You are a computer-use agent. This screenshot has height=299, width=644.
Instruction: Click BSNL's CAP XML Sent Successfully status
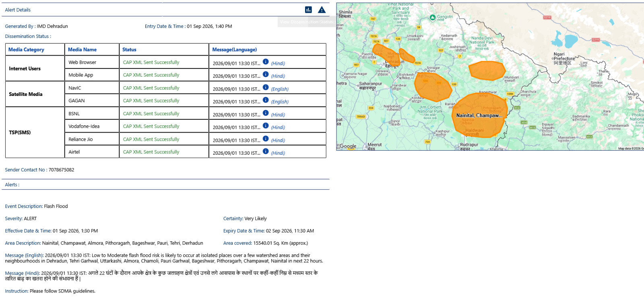pyautogui.click(x=151, y=114)
